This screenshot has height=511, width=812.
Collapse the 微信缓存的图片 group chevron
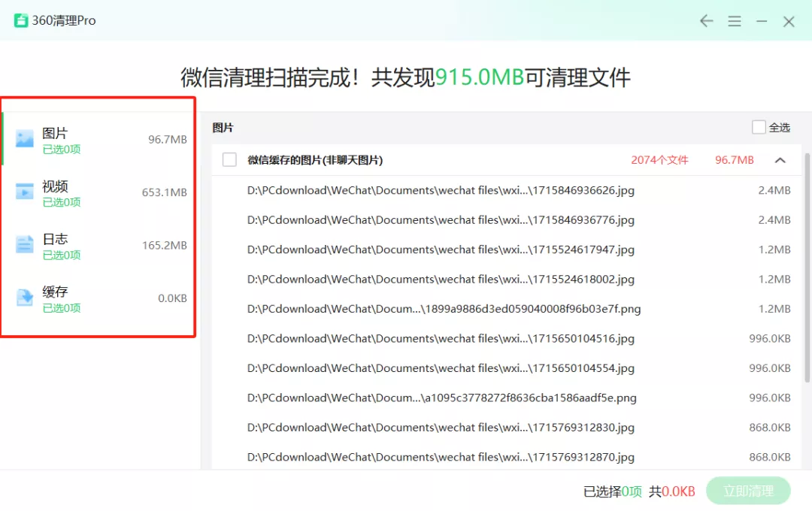tap(780, 160)
